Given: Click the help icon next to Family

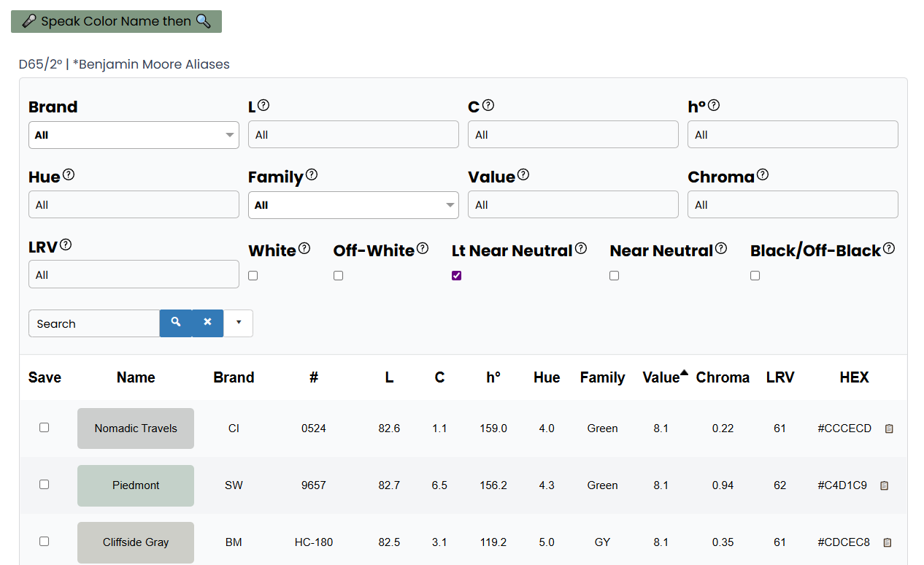Looking at the screenshot, I should pyautogui.click(x=312, y=174).
